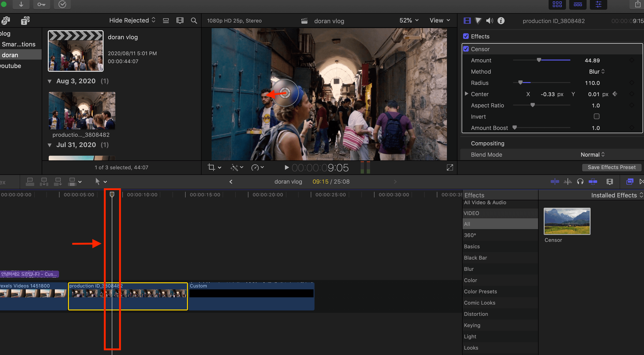Open the viewer zoom 52% dropdown
644x355 pixels.
coord(408,20)
